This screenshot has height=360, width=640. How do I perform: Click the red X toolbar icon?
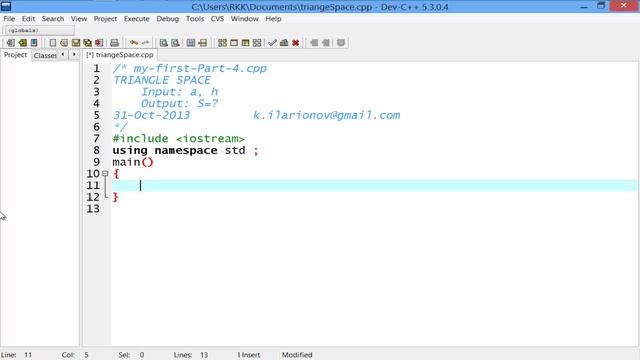296,42
